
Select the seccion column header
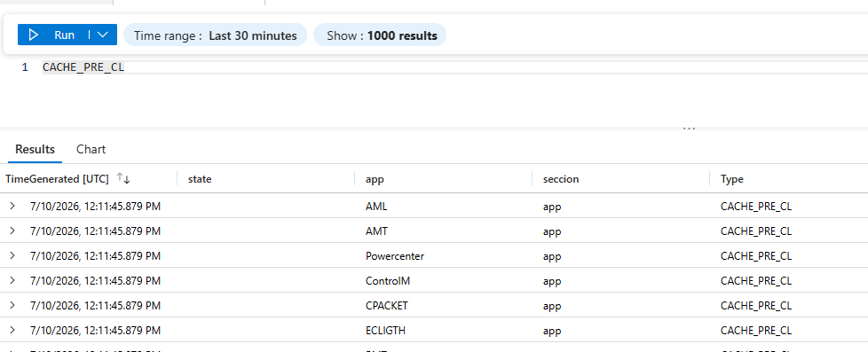tap(561, 179)
